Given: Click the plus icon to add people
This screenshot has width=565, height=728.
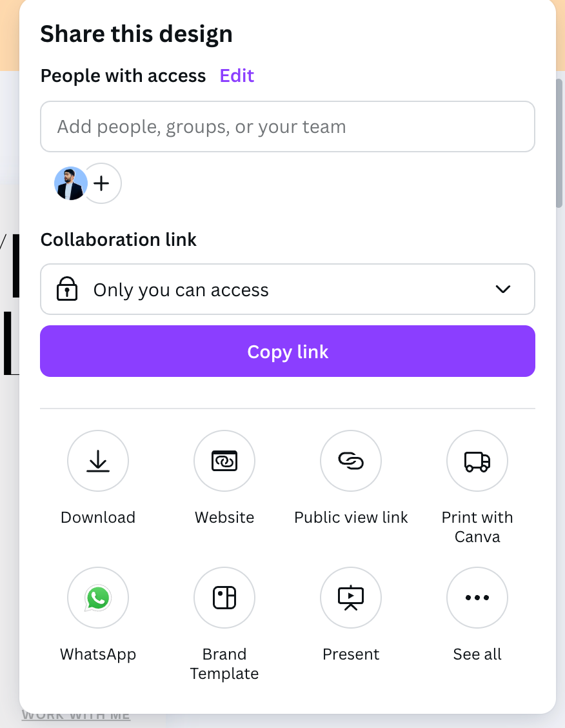Looking at the screenshot, I should (102, 183).
